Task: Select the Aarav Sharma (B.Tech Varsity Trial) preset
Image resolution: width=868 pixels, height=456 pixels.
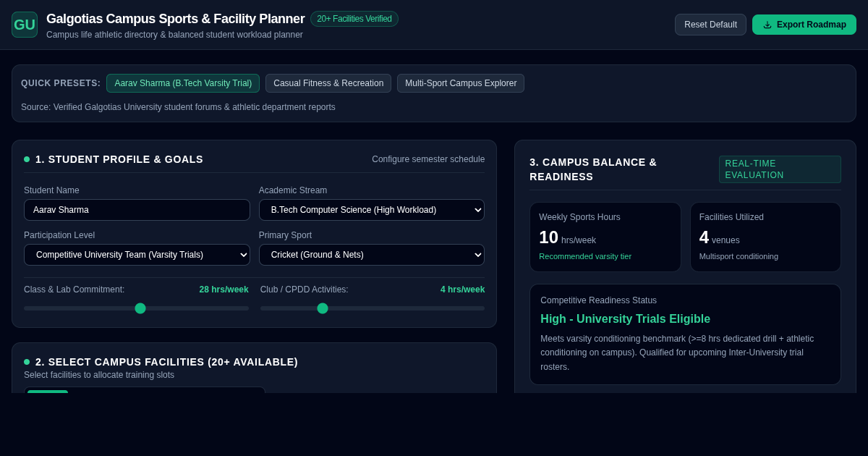Action: point(183,83)
